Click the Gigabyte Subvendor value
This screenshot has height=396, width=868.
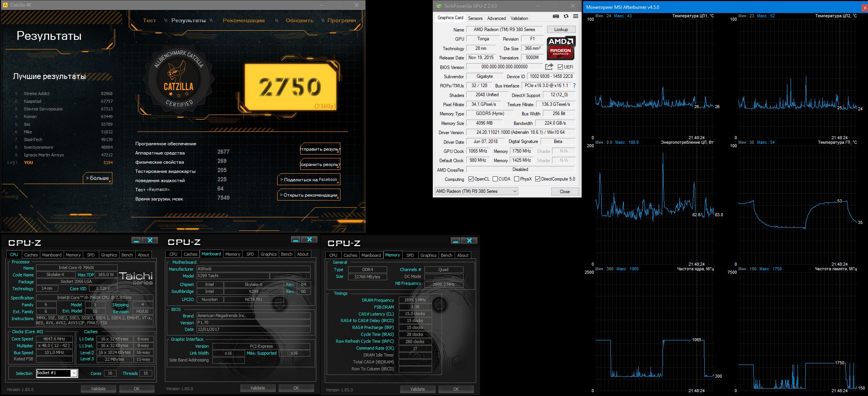(x=485, y=76)
